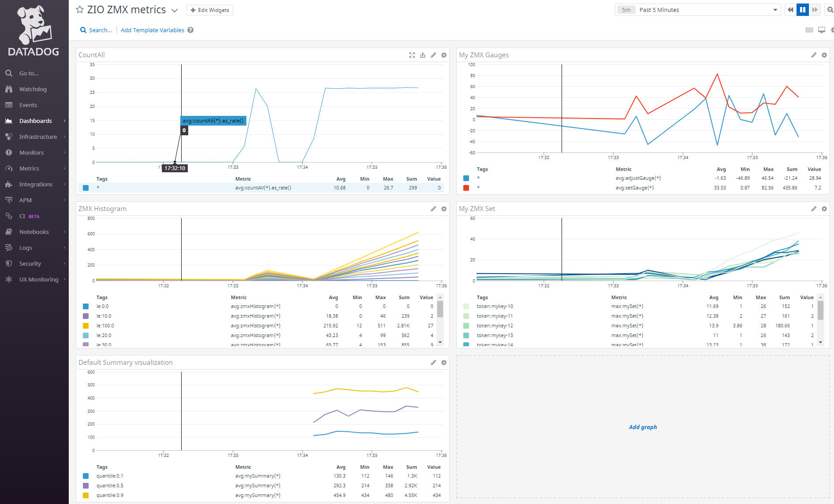Image resolution: width=834 pixels, height=504 pixels.
Task: Expand the dashboard title chevron menu
Action: tap(175, 11)
